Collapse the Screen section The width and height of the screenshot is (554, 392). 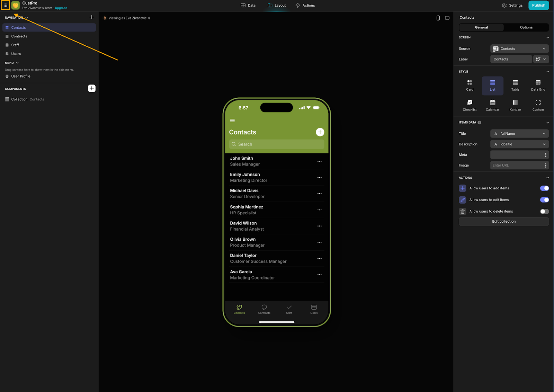[547, 37]
